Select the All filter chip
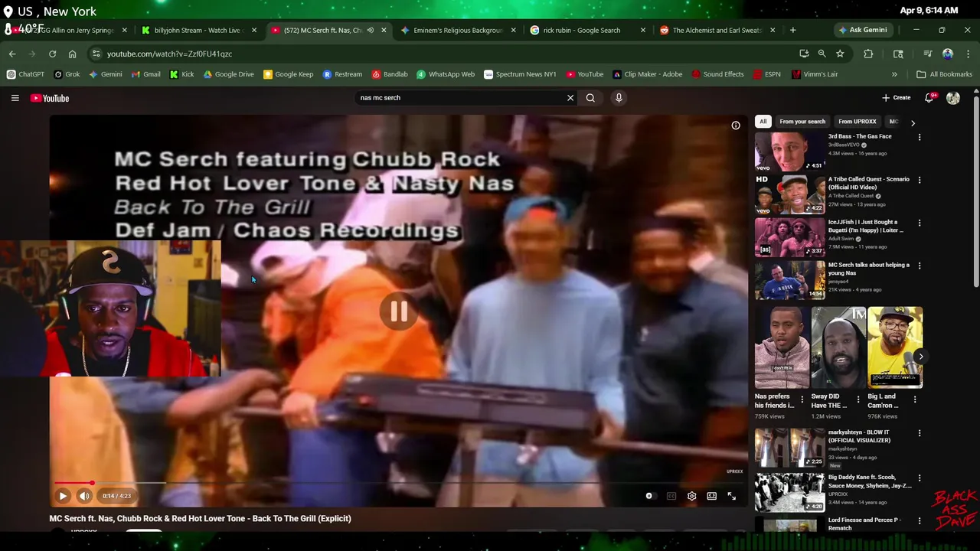Image resolution: width=980 pixels, height=551 pixels. click(763, 122)
